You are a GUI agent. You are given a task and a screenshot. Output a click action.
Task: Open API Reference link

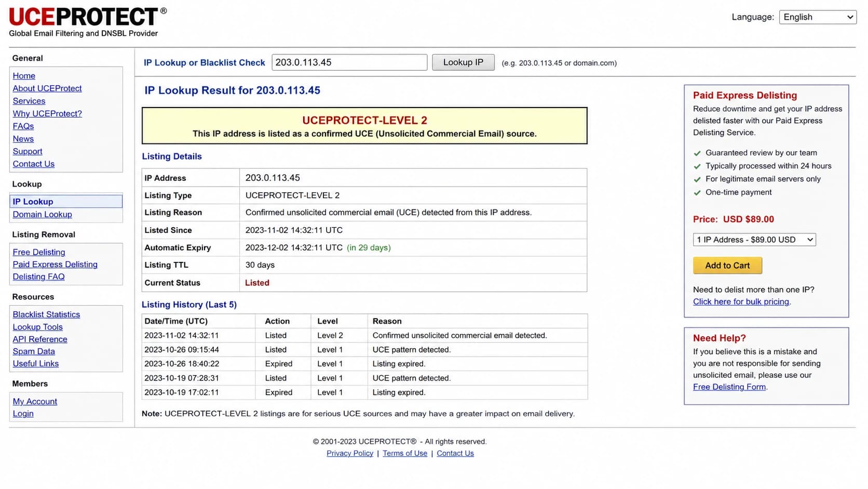point(40,339)
